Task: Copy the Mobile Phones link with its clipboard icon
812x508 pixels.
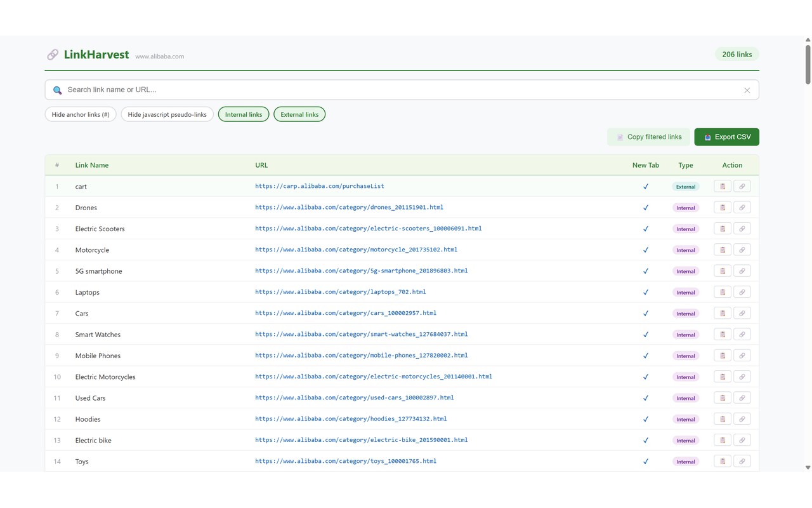Action: tap(723, 356)
